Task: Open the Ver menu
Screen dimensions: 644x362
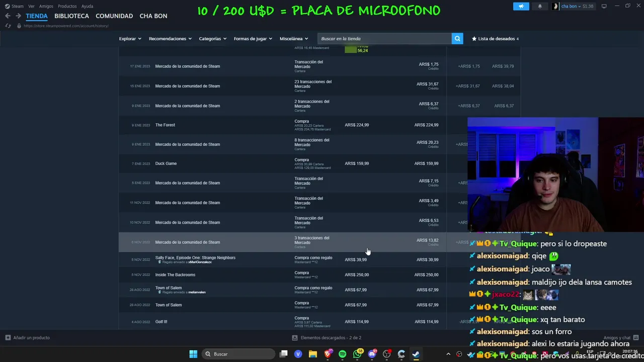Action: (31, 6)
